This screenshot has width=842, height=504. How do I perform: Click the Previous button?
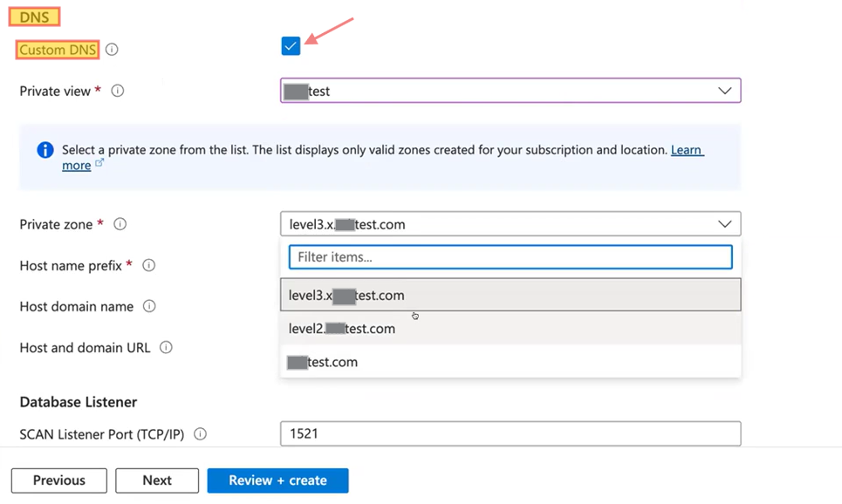click(59, 480)
